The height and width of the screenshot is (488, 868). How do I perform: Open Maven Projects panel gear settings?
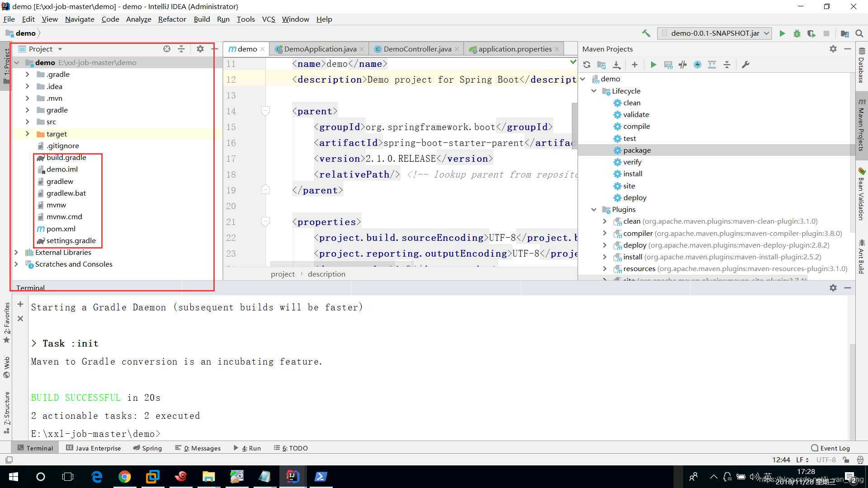[x=833, y=49]
